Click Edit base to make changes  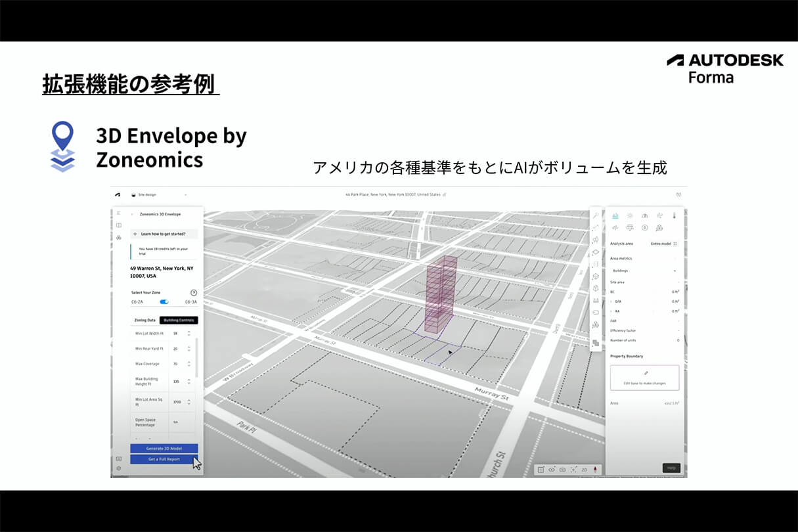[x=645, y=378]
